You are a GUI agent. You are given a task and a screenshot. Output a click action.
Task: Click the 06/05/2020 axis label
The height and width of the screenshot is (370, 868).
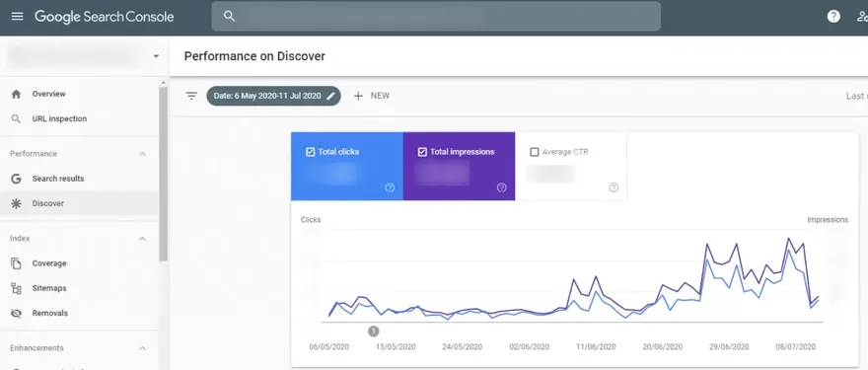(328, 346)
